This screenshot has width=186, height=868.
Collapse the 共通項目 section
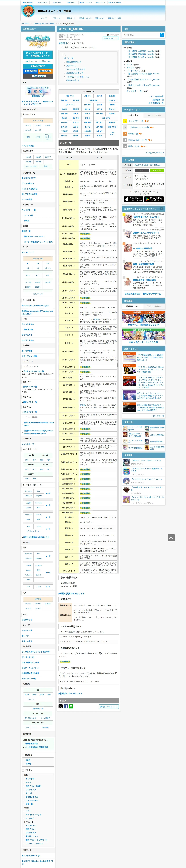(23, 755)
